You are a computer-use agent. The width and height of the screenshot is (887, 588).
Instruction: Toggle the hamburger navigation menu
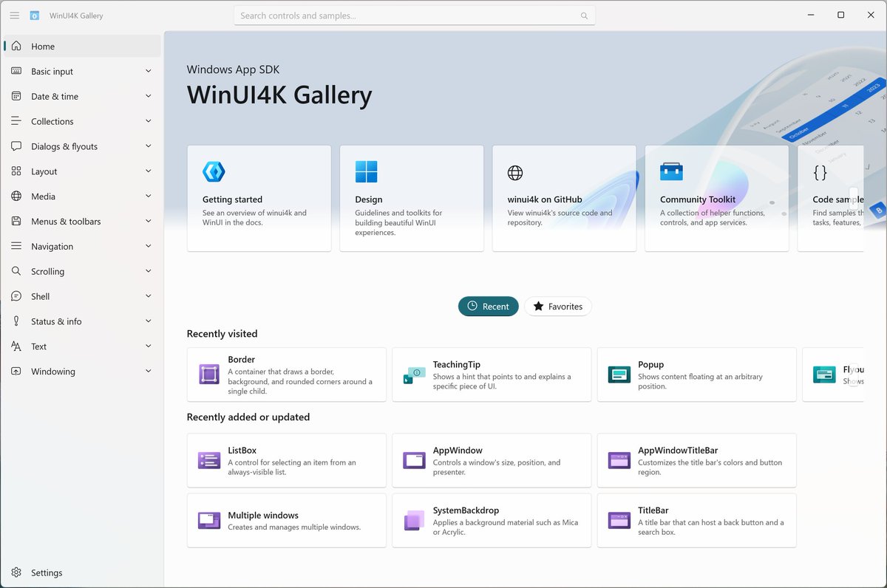(15, 16)
